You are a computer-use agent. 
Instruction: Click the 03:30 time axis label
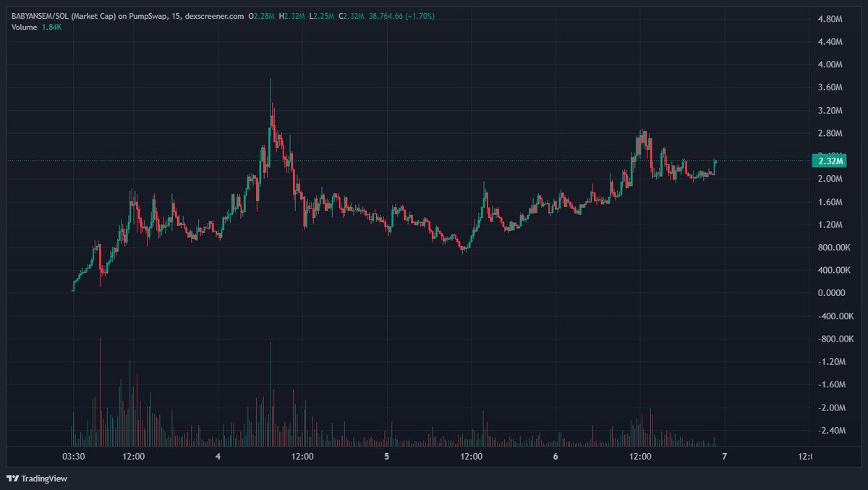pos(74,457)
